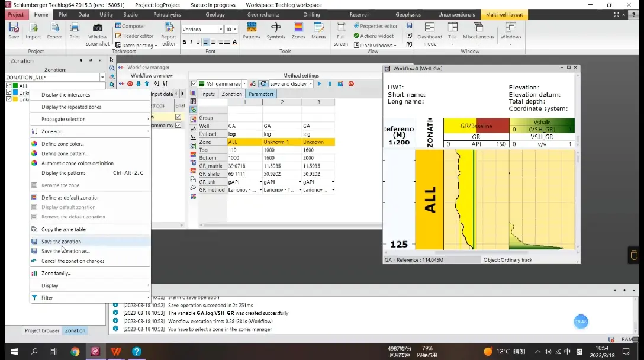Viewport: 644px width, 360px height.
Task: Select the Inputs tab in Method settings
Action: point(208,94)
